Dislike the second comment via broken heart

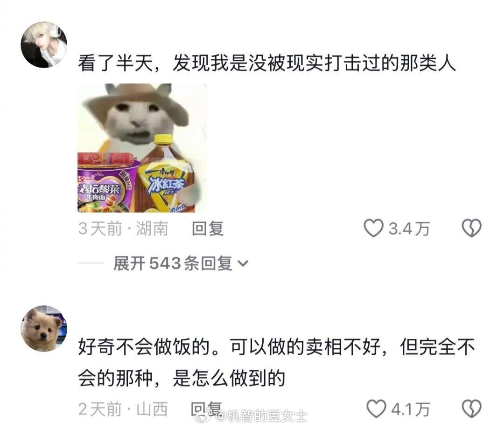click(471, 409)
